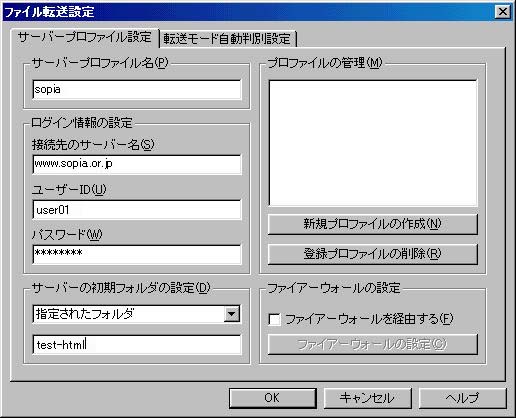Expand the 指定されたフォルダ dropdown arrow
This screenshot has width=516, height=418.
coord(232,314)
